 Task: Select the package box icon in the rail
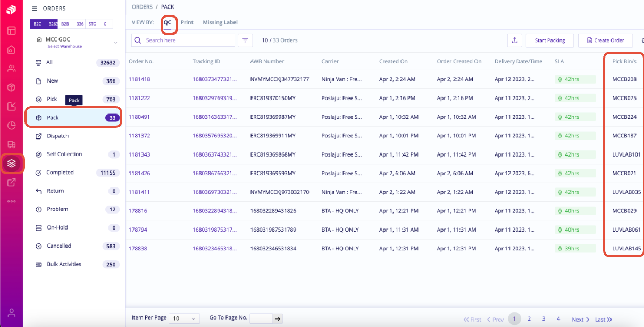[x=11, y=87]
